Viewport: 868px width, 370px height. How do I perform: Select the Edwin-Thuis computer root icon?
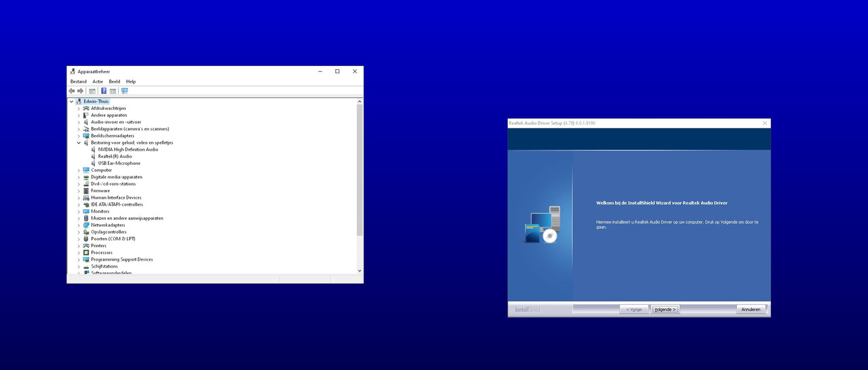click(79, 101)
